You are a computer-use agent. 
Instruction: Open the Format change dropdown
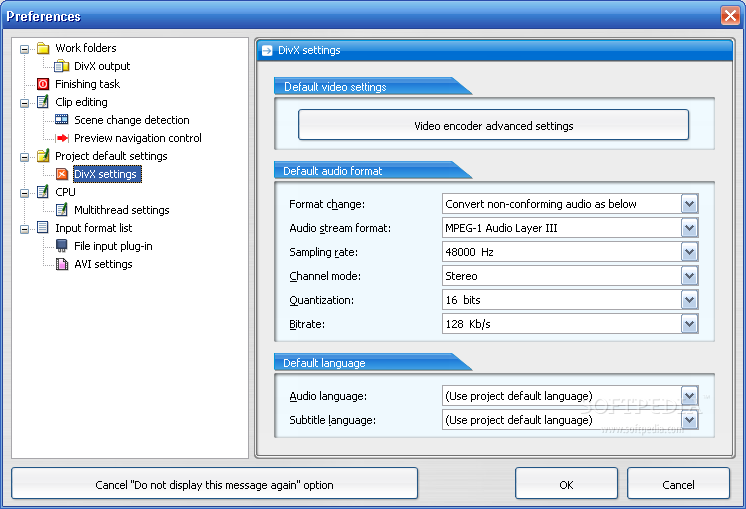[689, 204]
